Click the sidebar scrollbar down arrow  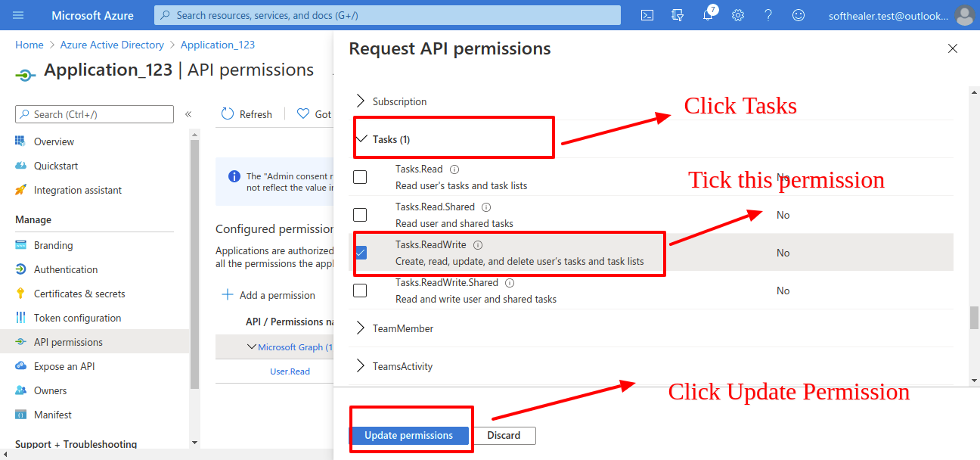pos(194,442)
